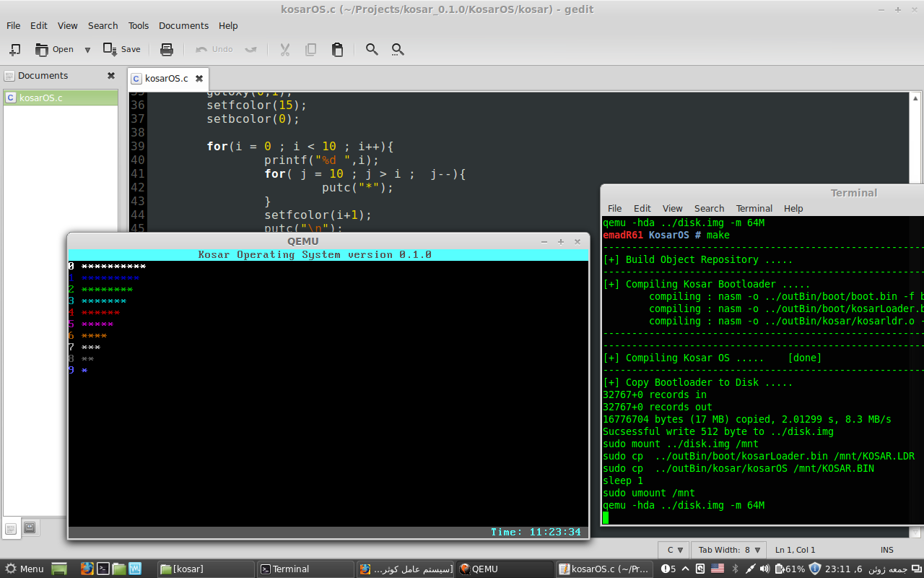The image size is (924, 578).
Task: Click the Find and Replace icon
Action: pyautogui.click(x=398, y=49)
